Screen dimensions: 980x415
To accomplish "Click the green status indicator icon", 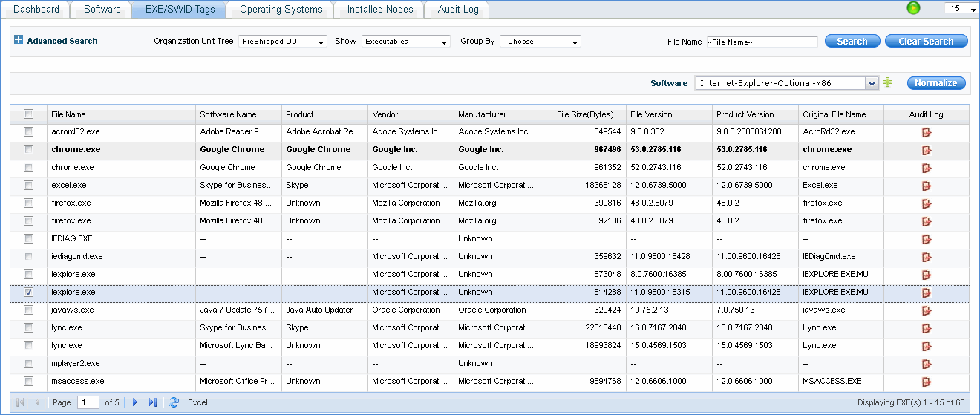I will click(913, 8).
